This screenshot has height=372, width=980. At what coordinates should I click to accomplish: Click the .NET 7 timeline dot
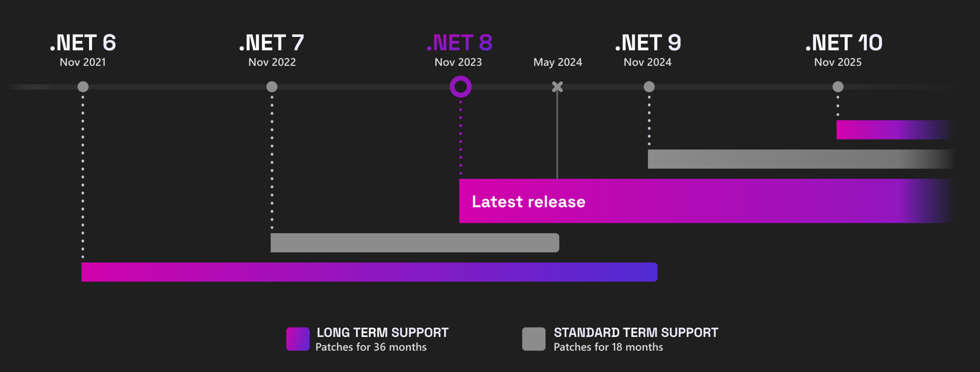tap(272, 87)
